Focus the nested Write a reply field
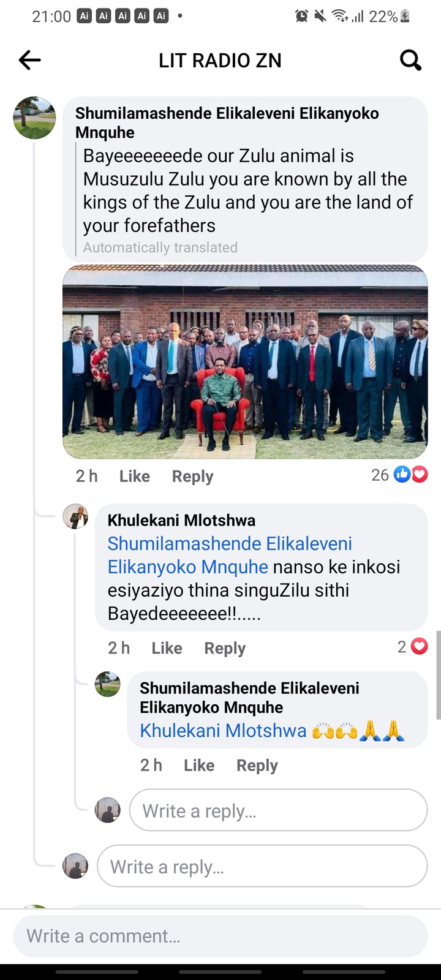 pos(278,810)
